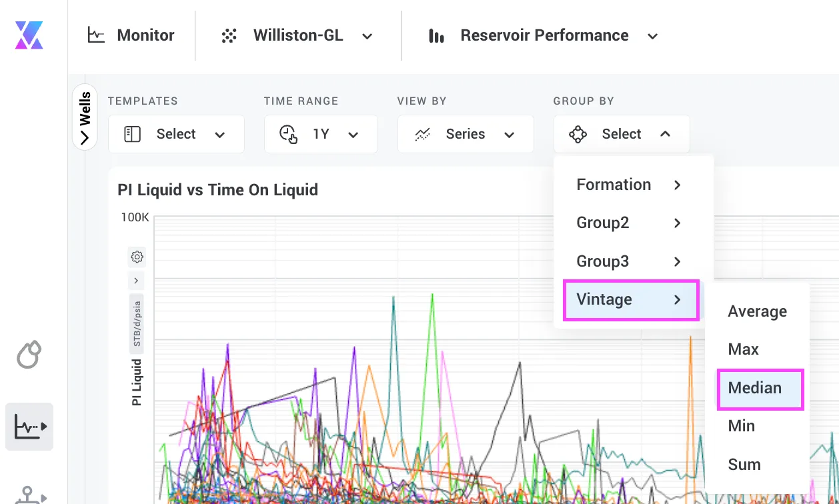Select Max aggregation option
The image size is (839, 504).
(758, 349)
